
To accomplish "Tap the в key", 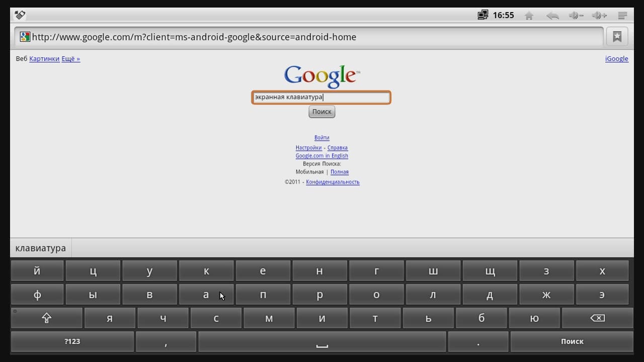I will (149, 295).
